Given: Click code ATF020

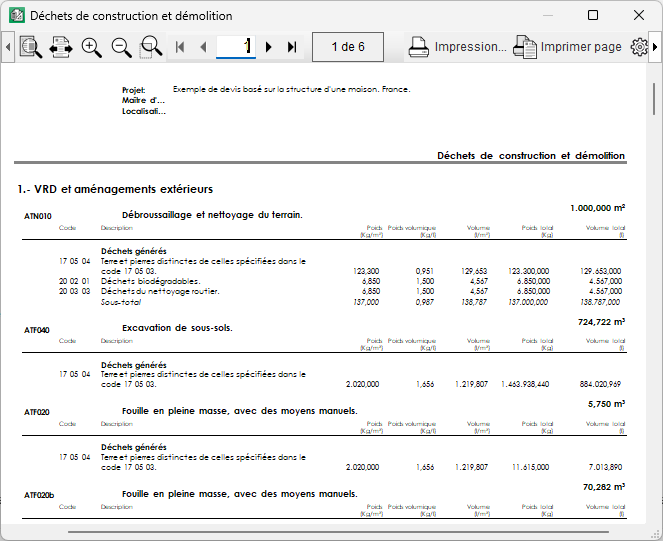Looking at the screenshot, I should point(37,412).
